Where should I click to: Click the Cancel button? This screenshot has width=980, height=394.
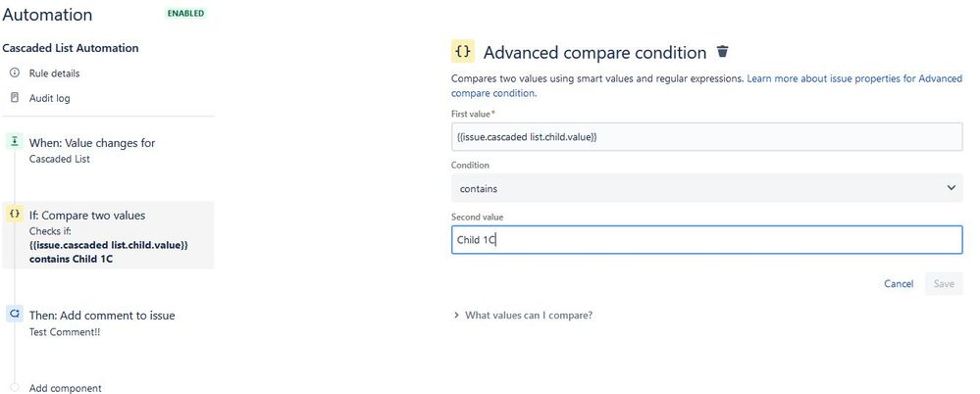(x=899, y=283)
